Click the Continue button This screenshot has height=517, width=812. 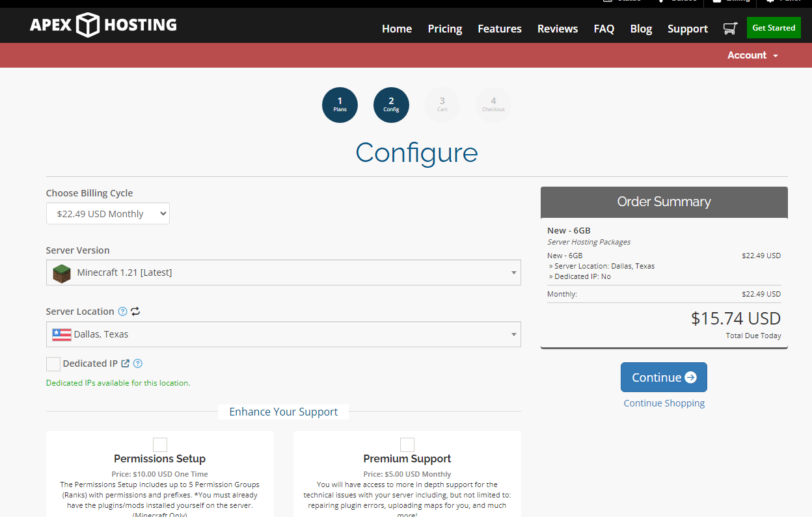tap(664, 377)
